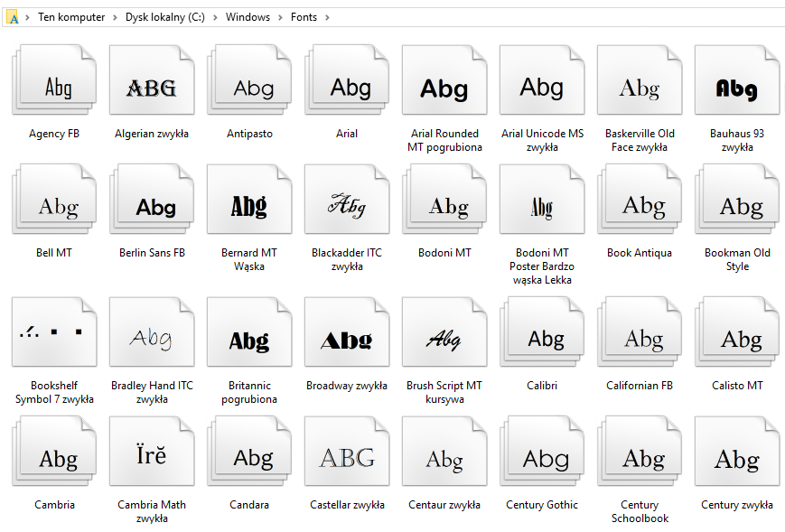The height and width of the screenshot is (532, 785).
Task: Click the "Algerian zwykła" name label
Action: click(152, 134)
